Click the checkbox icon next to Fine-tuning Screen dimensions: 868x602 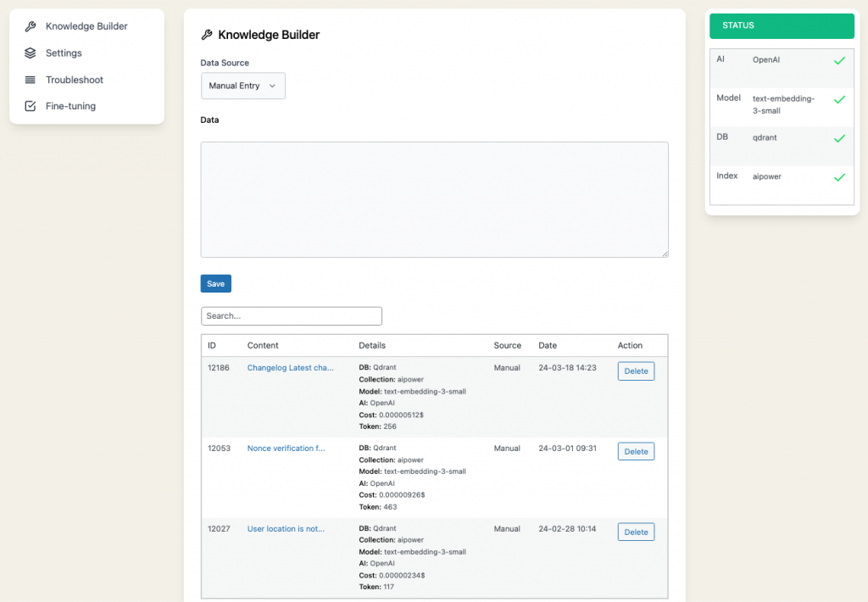point(31,106)
